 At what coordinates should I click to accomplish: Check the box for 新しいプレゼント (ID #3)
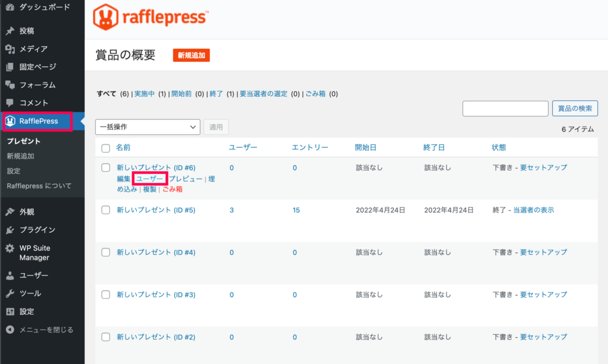(106, 294)
